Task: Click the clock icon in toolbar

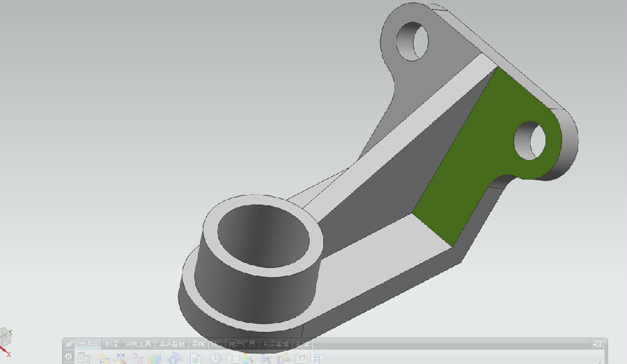Action: click(x=216, y=358)
